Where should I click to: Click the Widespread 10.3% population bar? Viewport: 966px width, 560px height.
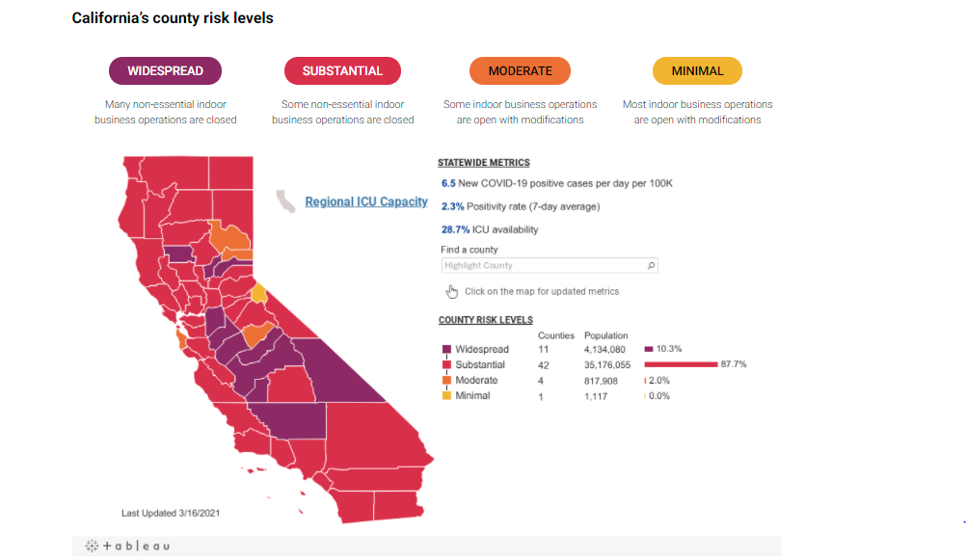point(649,349)
